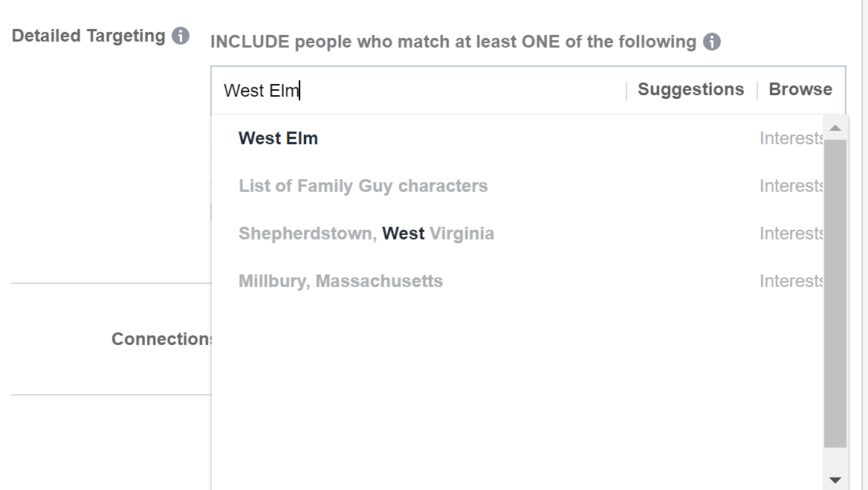Click the scrollbar track below the thumb
The height and width of the screenshot is (490, 868).
click(x=835, y=460)
